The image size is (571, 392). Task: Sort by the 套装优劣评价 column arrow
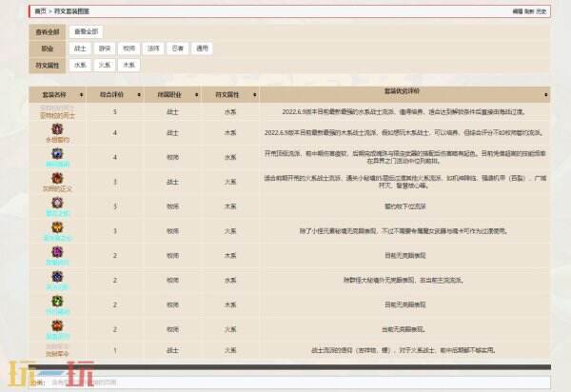point(545,94)
